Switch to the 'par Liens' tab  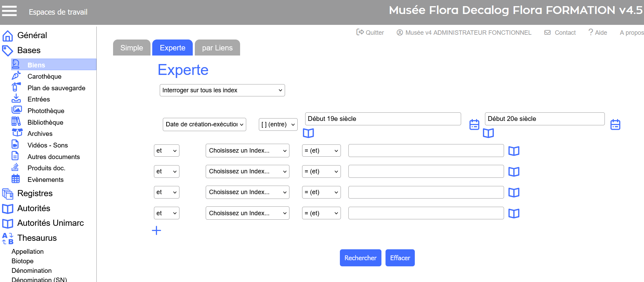point(217,48)
